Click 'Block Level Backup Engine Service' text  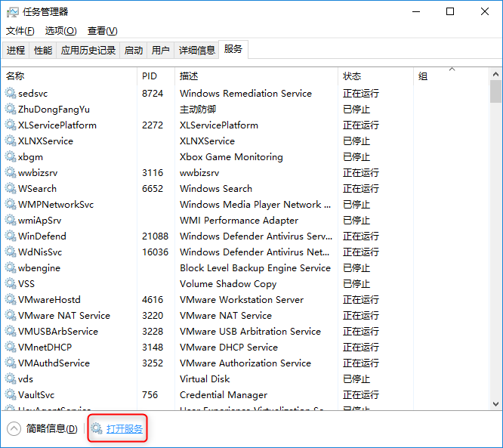pos(255,267)
